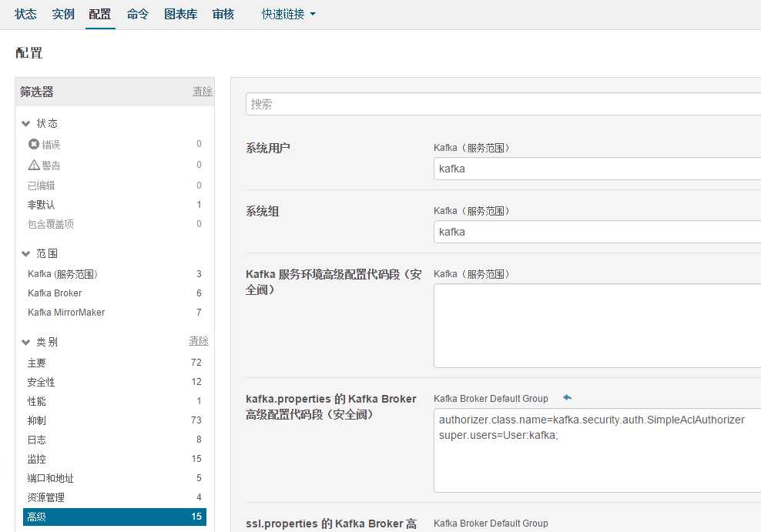Clear all filters with the 筛选器 清除 link
The width and height of the screenshot is (761, 532).
[x=203, y=91]
